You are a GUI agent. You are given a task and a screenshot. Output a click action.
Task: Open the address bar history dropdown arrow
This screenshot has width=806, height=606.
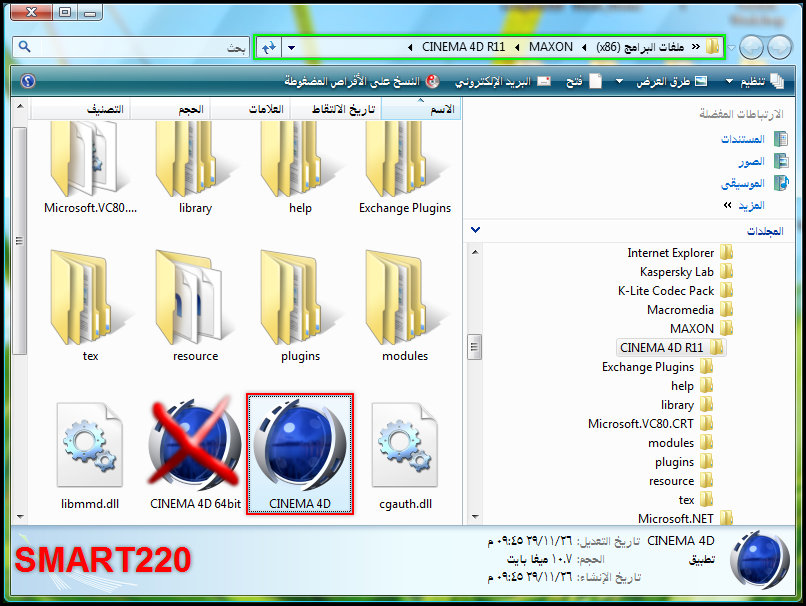[x=291, y=48]
